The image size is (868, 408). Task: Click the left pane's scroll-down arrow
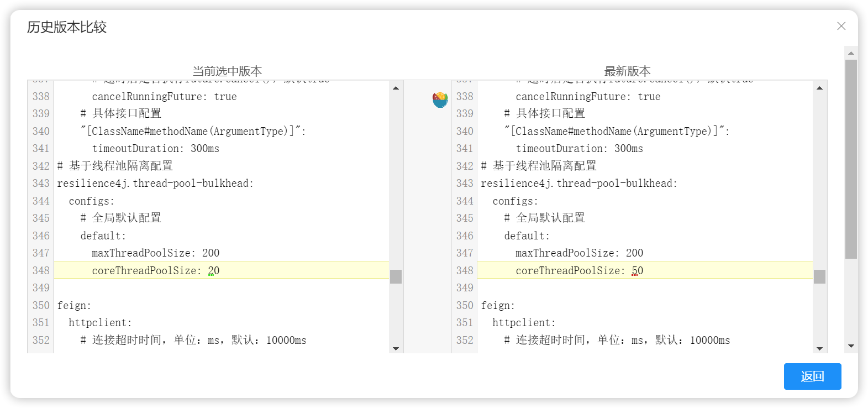[396, 349]
